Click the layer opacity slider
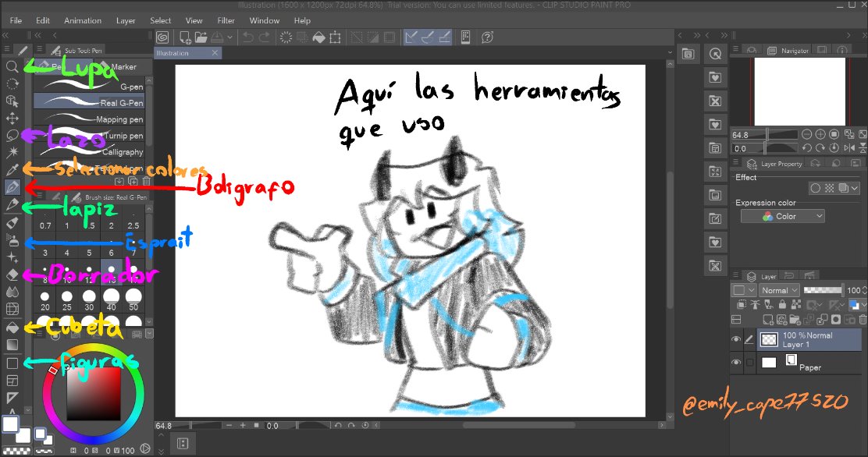The height and width of the screenshot is (457, 868). coord(823,290)
